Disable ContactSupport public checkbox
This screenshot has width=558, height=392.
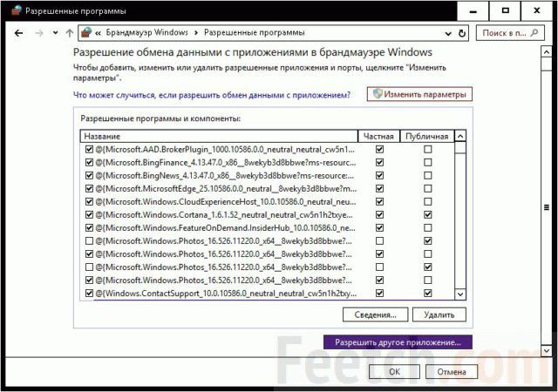(x=428, y=294)
